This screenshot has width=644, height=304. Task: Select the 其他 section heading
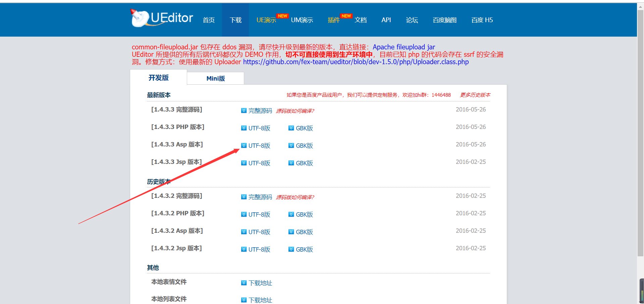153,268
